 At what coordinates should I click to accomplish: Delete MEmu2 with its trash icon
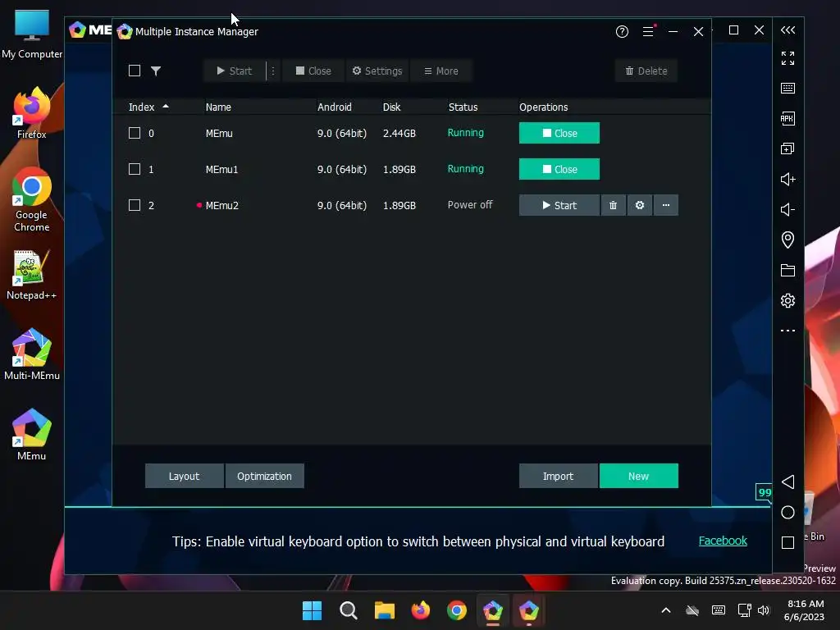[x=613, y=205]
